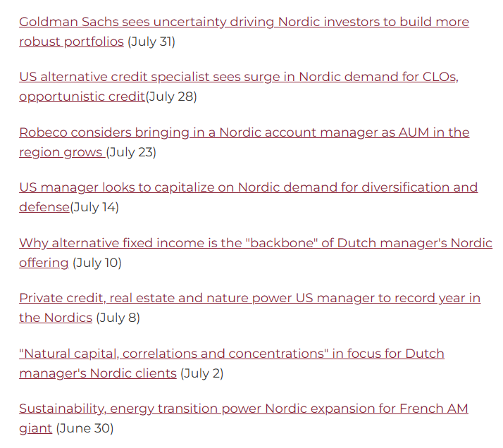
Task: Click the 'offering' link text
Action: [x=44, y=263]
